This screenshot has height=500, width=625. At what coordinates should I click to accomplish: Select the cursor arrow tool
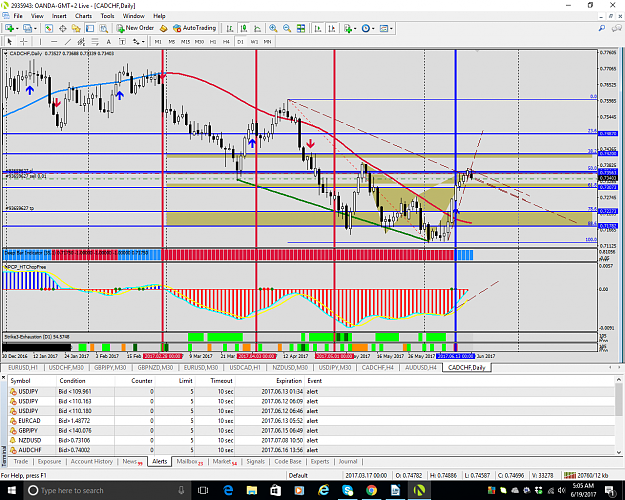[10, 41]
